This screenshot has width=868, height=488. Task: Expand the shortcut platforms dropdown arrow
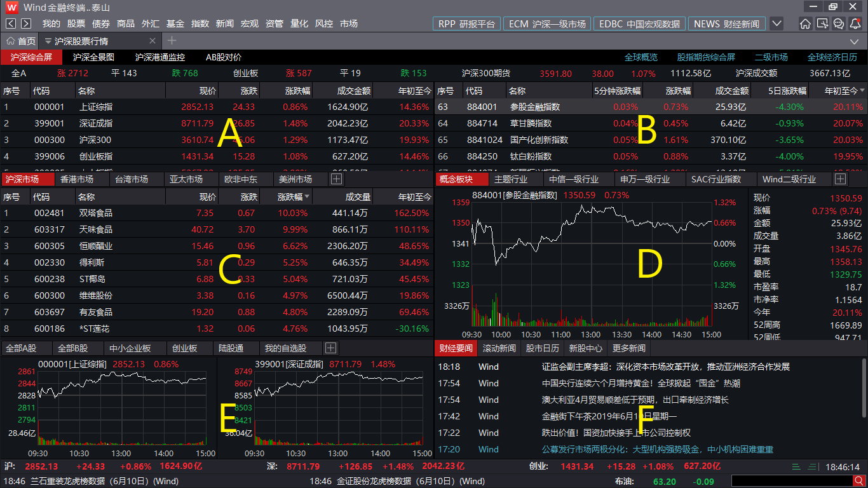[x=776, y=24]
